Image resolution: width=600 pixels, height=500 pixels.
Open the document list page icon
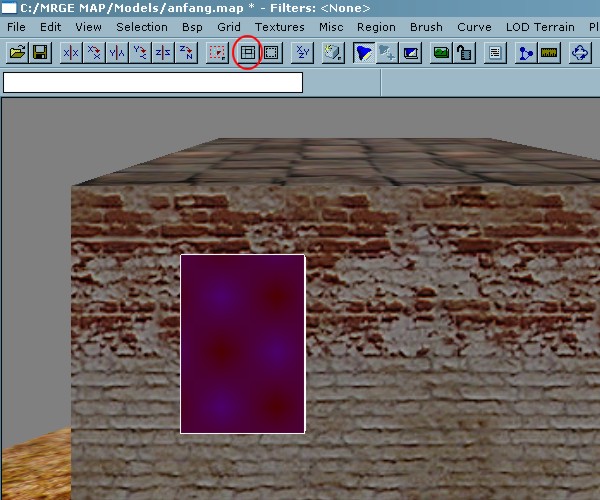click(x=495, y=52)
